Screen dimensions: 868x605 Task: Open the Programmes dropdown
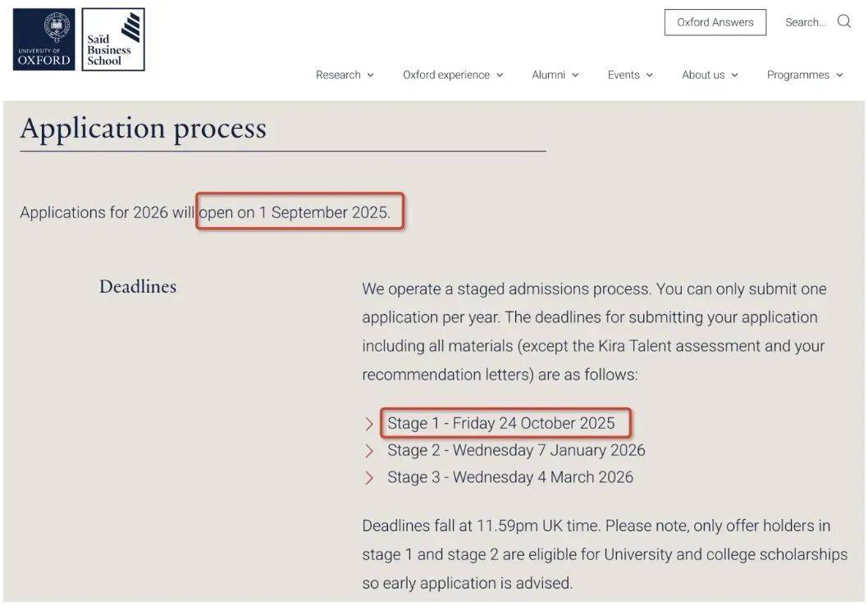coord(839,75)
